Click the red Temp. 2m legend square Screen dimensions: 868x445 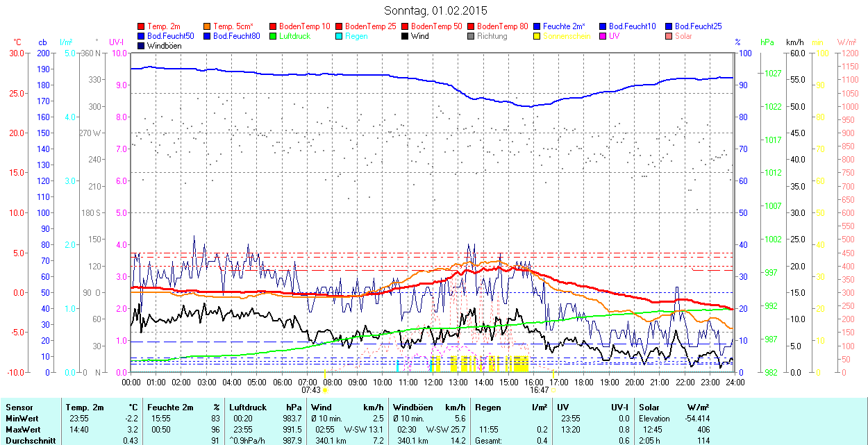coord(142,26)
